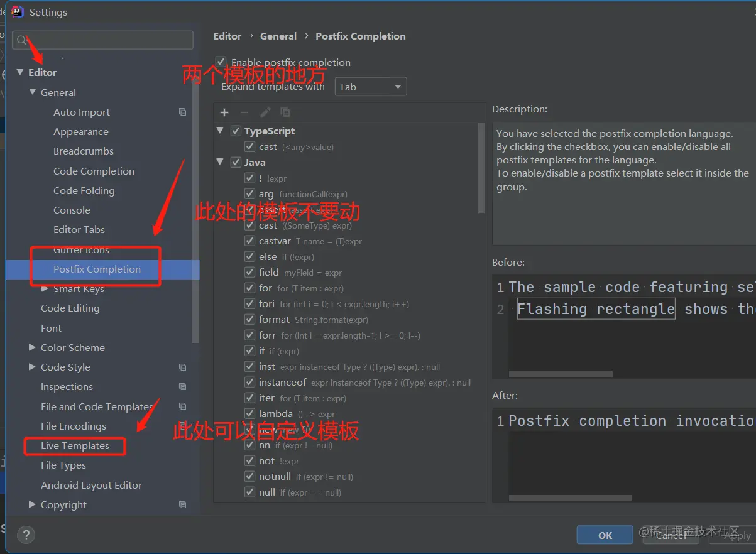This screenshot has height=554, width=756.
Task: Collapse the Editor tree node
Action: coord(20,72)
